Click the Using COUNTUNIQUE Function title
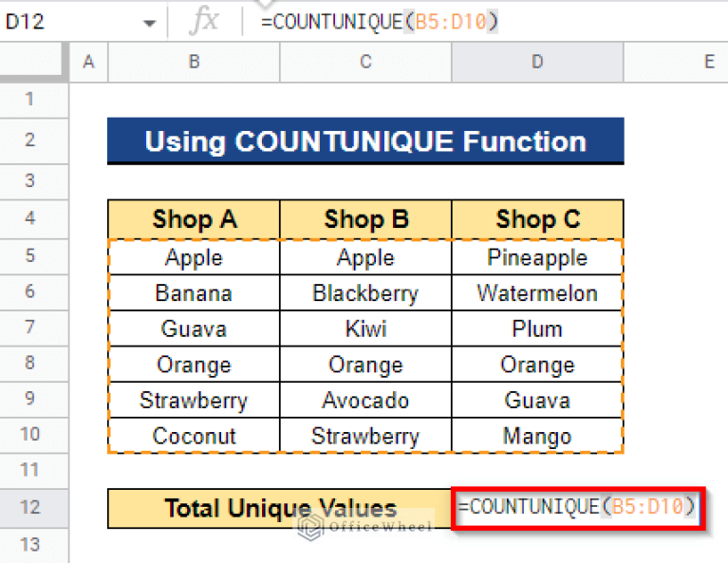 point(365,142)
